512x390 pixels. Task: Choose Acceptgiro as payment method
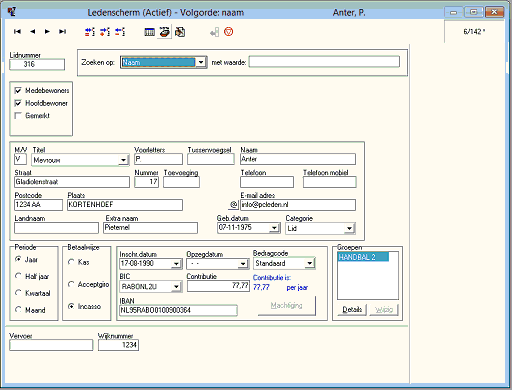71,284
